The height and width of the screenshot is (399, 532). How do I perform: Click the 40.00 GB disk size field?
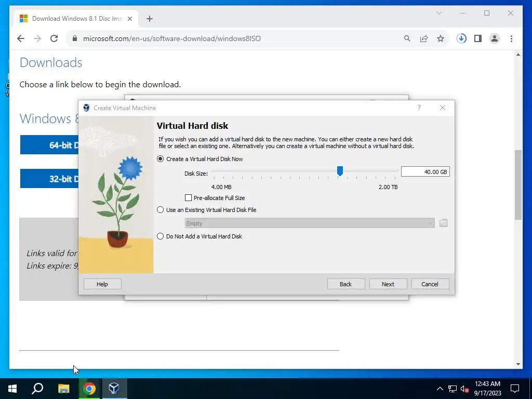(425, 171)
